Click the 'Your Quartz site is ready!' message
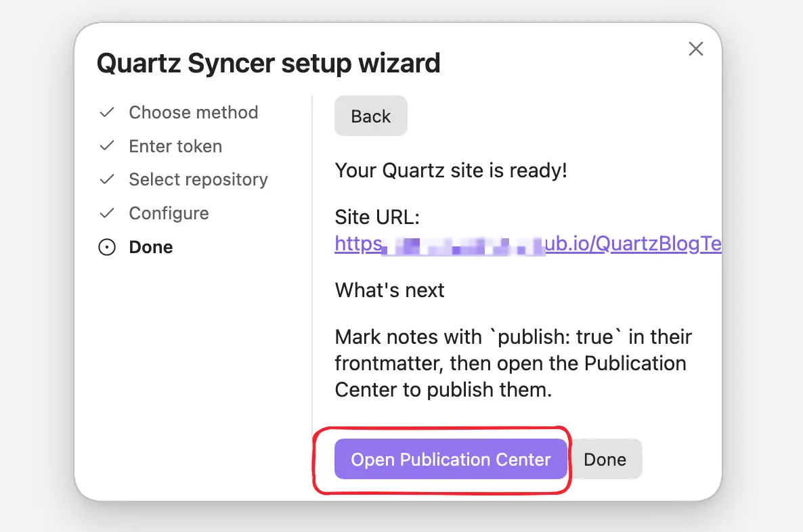 [x=451, y=171]
